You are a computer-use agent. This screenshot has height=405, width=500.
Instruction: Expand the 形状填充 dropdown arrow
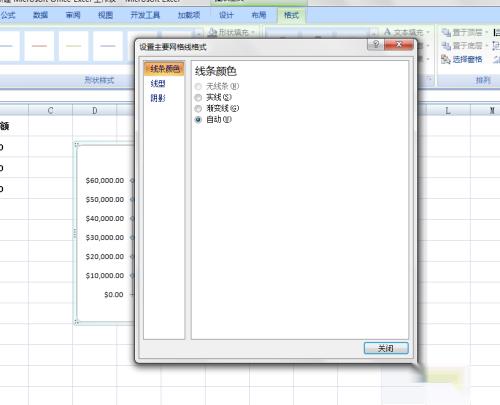click(253, 33)
